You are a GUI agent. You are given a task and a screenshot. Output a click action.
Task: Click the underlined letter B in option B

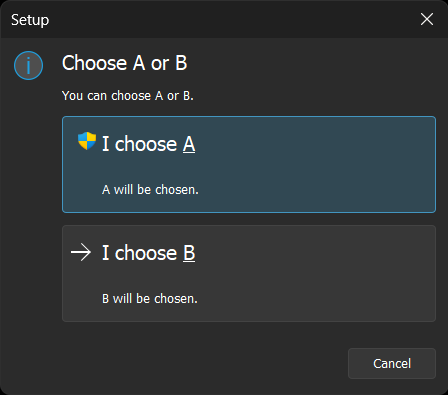click(189, 253)
